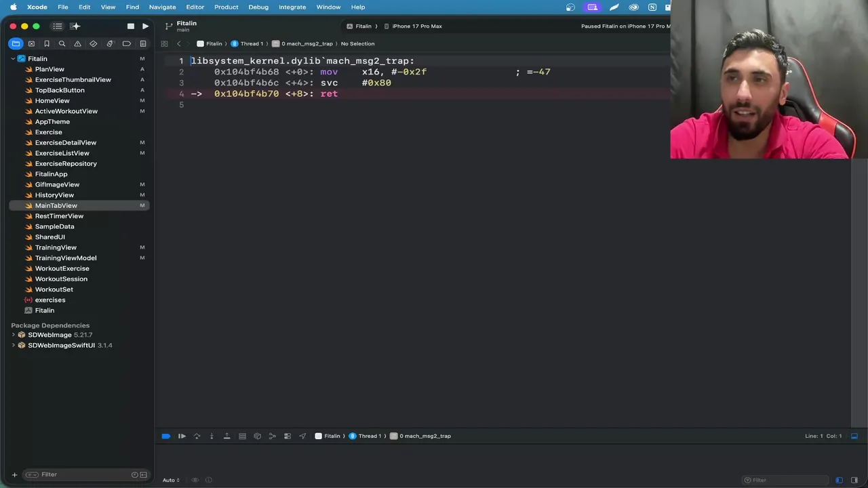Click the Simulate Location arrow icon
This screenshot has height=488, width=868.
[x=302, y=436]
